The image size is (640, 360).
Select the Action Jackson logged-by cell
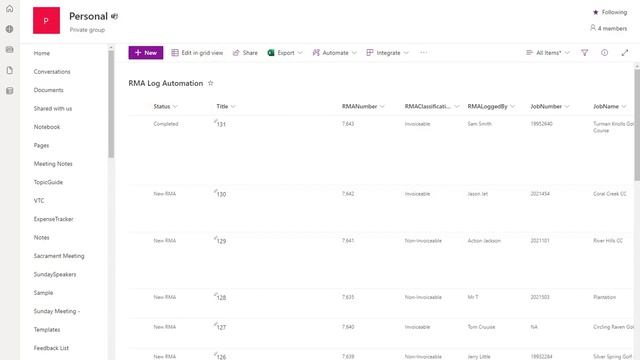(x=484, y=240)
